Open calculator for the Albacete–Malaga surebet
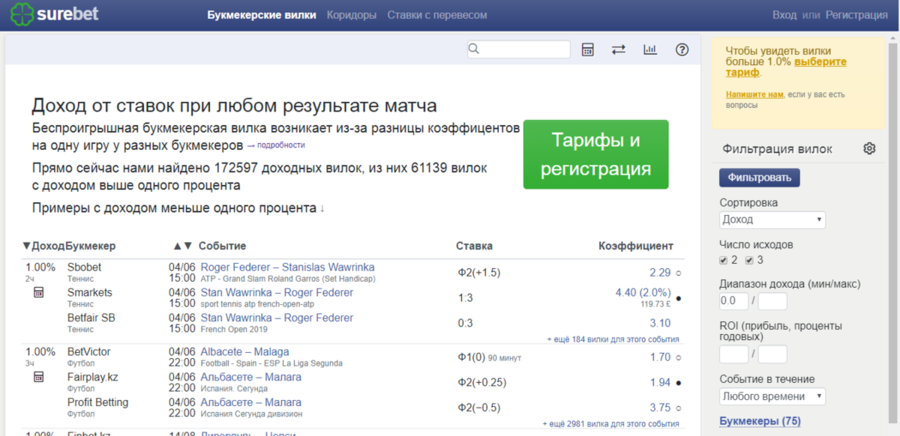Image resolution: width=900 pixels, height=436 pixels. 39,377
